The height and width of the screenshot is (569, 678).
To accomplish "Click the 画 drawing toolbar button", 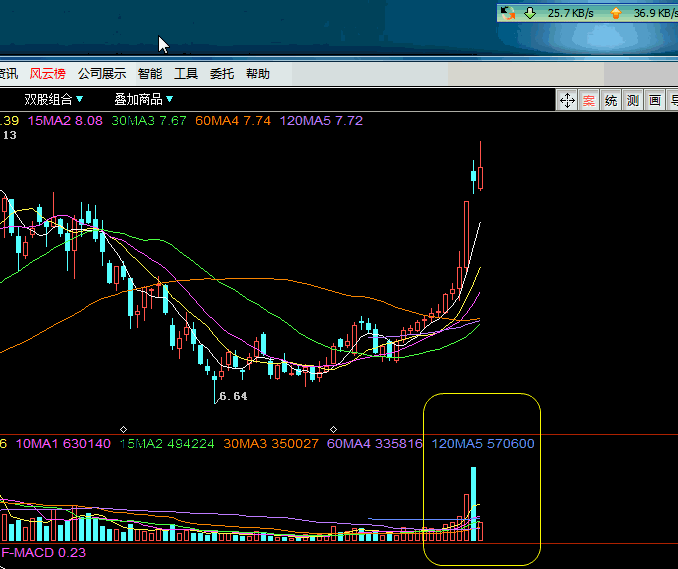I will pos(655,101).
